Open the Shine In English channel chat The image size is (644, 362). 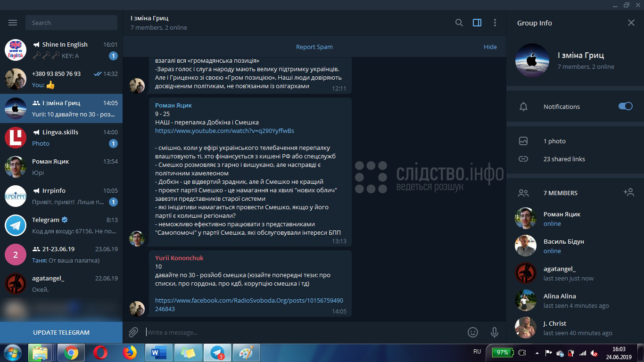[x=61, y=50]
